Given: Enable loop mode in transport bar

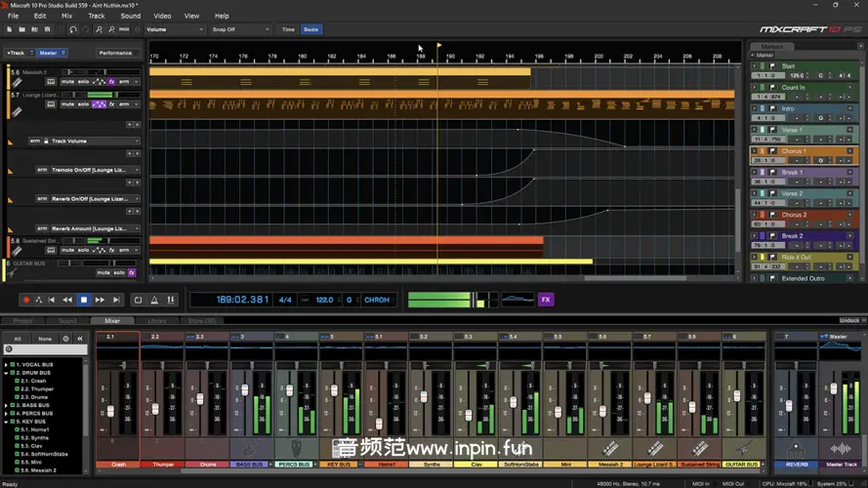Looking at the screenshot, I should coord(138,300).
